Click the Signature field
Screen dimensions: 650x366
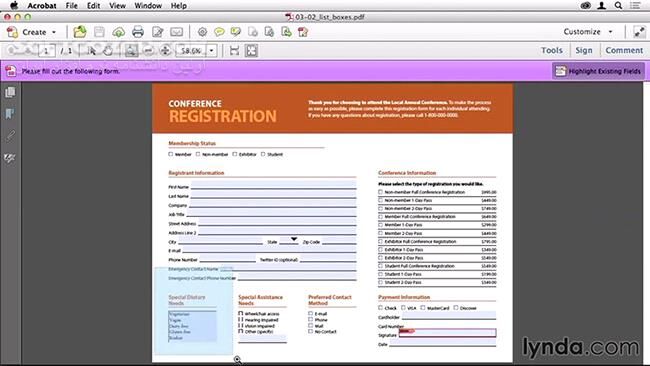(x=447, y=333)
